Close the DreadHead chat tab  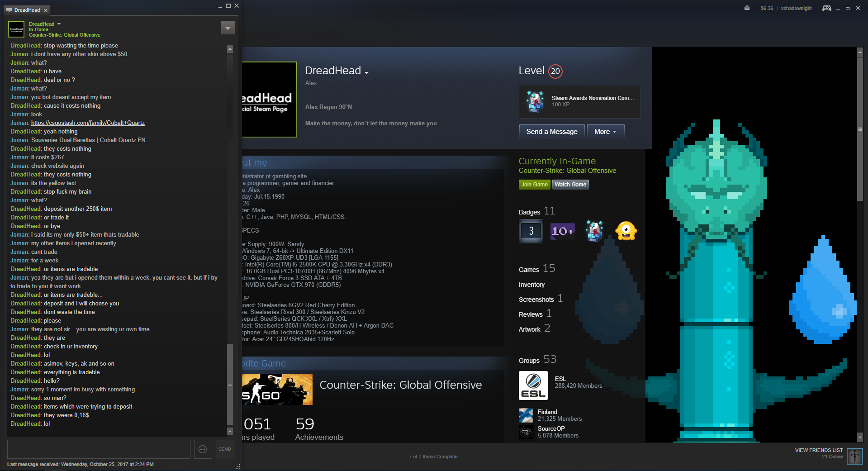(46, 10)
